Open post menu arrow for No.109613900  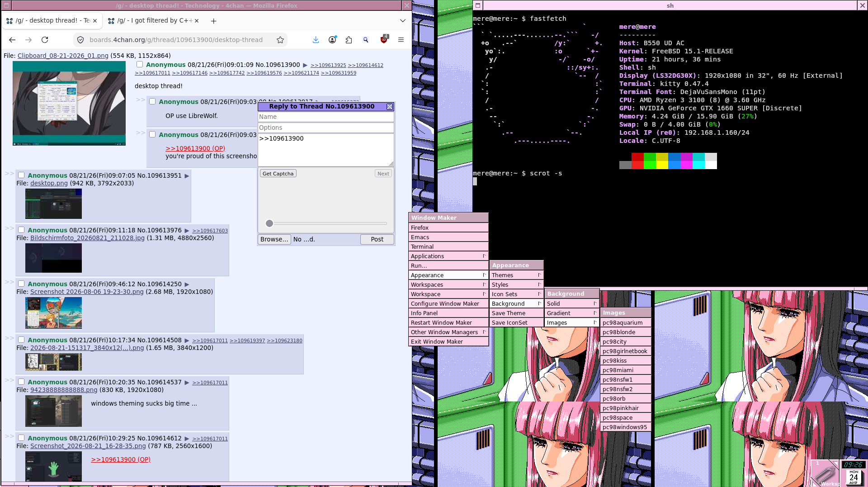(305, 65)
